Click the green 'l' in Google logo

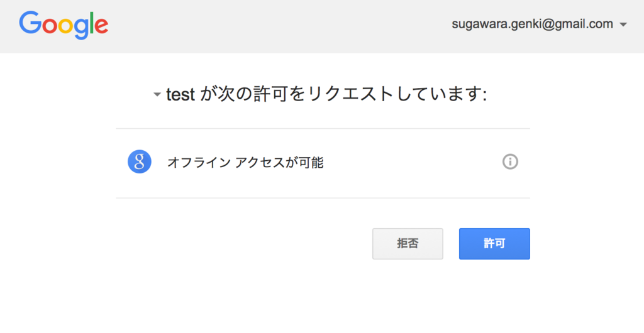tap(89, 23)
